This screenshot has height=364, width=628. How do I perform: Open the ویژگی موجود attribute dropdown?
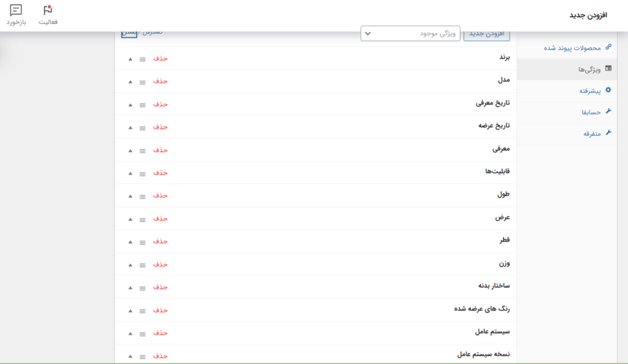click(x=410, y=34)
